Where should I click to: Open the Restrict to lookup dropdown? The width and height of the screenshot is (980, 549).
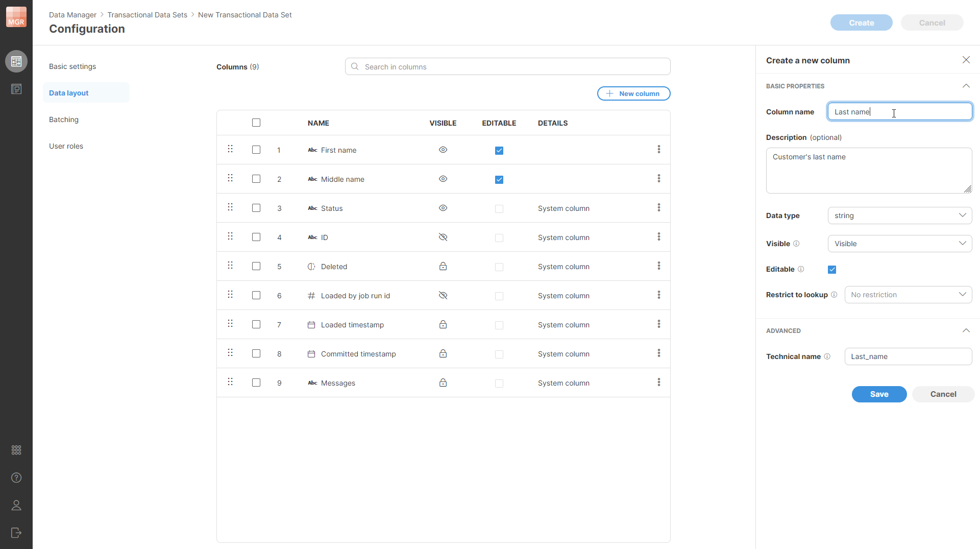click(x=908, y=294)
